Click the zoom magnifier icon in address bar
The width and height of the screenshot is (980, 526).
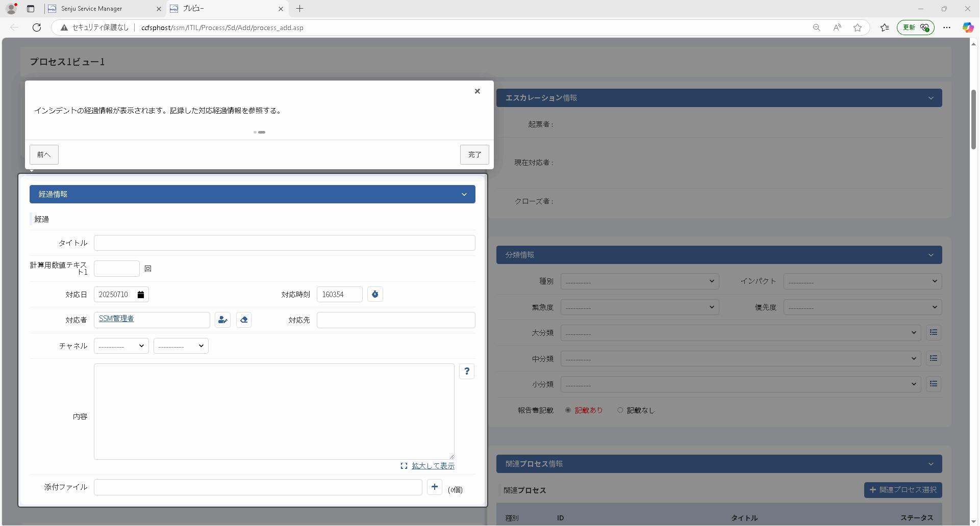[x=816, y=28]
